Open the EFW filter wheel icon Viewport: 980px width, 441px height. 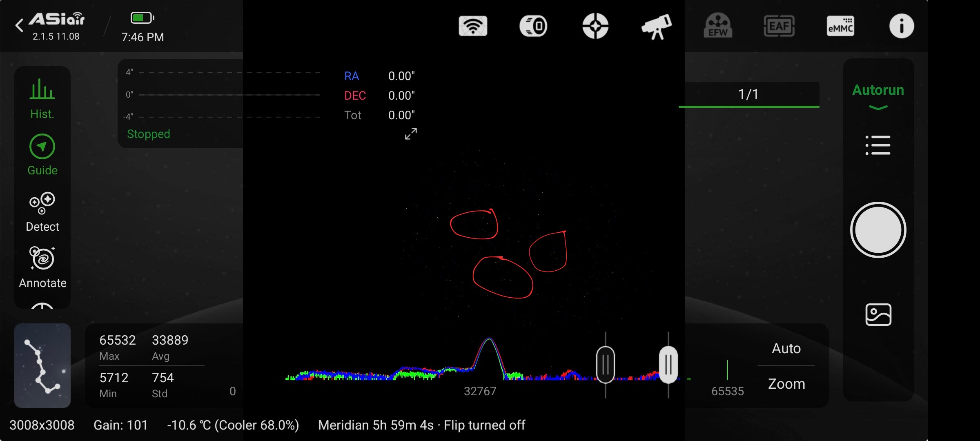click(x=718, y=26)
